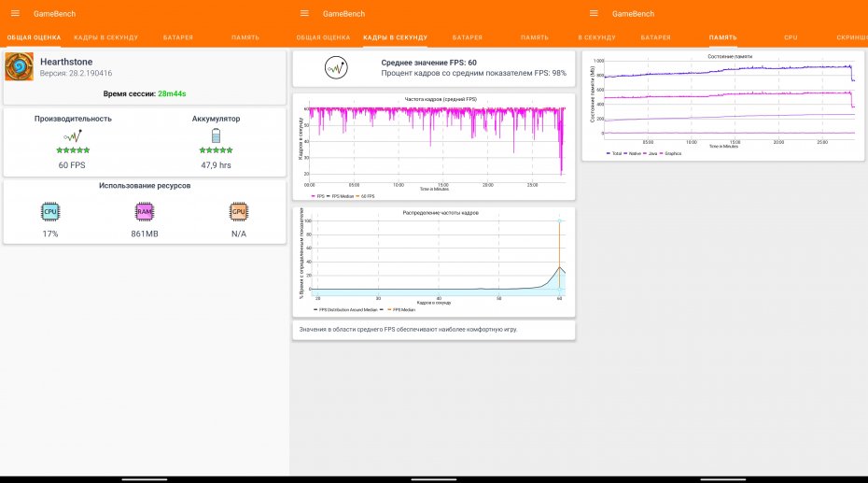Tap the battery icon under Аккумулятор

pyautogui.click(x=216, y=135)
